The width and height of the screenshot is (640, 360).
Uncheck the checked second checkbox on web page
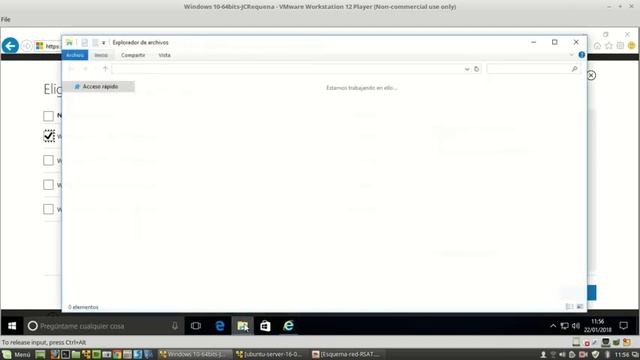(49, 136)
